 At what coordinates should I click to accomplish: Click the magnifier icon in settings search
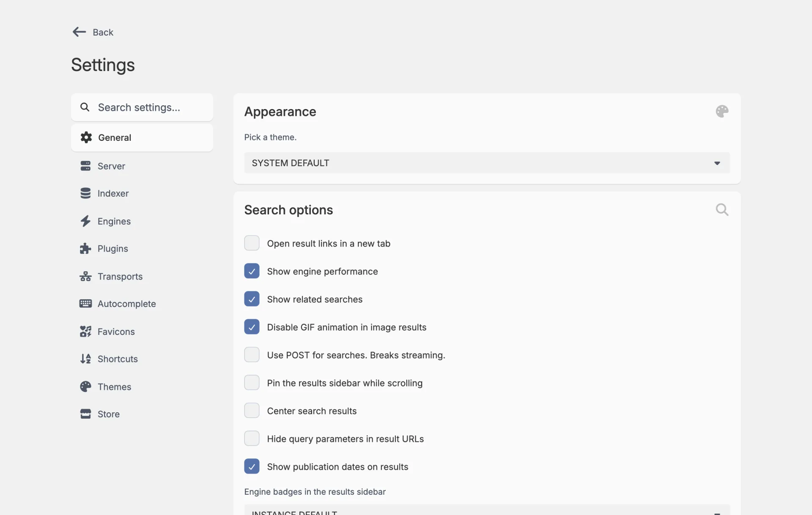coord(85,107)
